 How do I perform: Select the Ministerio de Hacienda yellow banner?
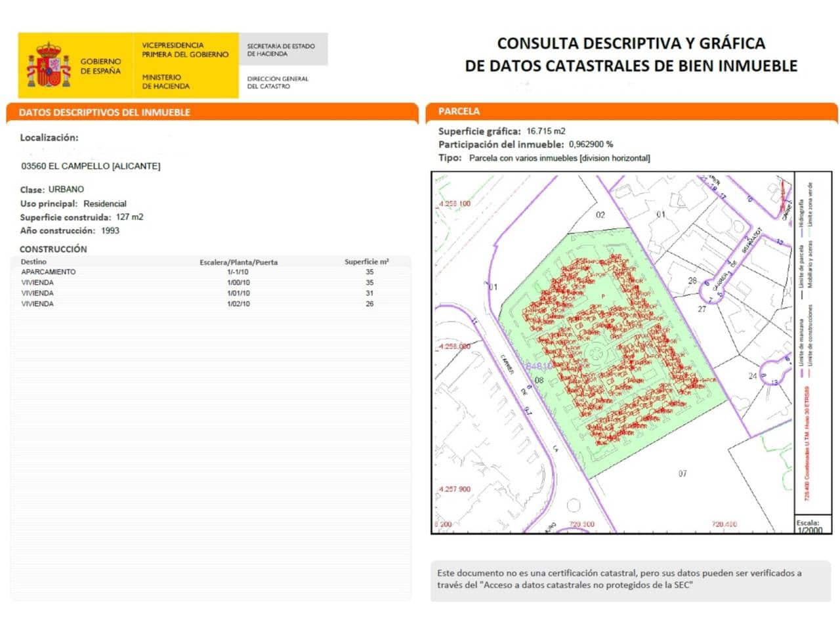click(x=185, y=66)
